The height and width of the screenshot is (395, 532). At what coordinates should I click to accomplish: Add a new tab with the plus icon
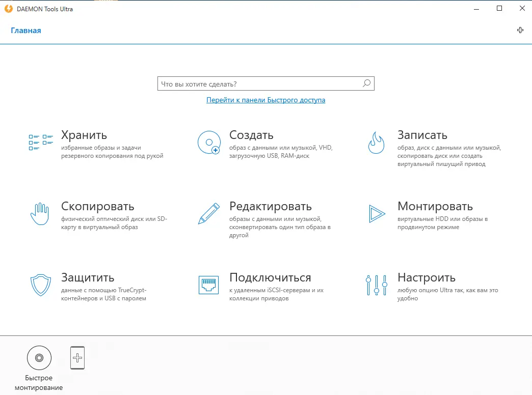click(x=520, y=30)
